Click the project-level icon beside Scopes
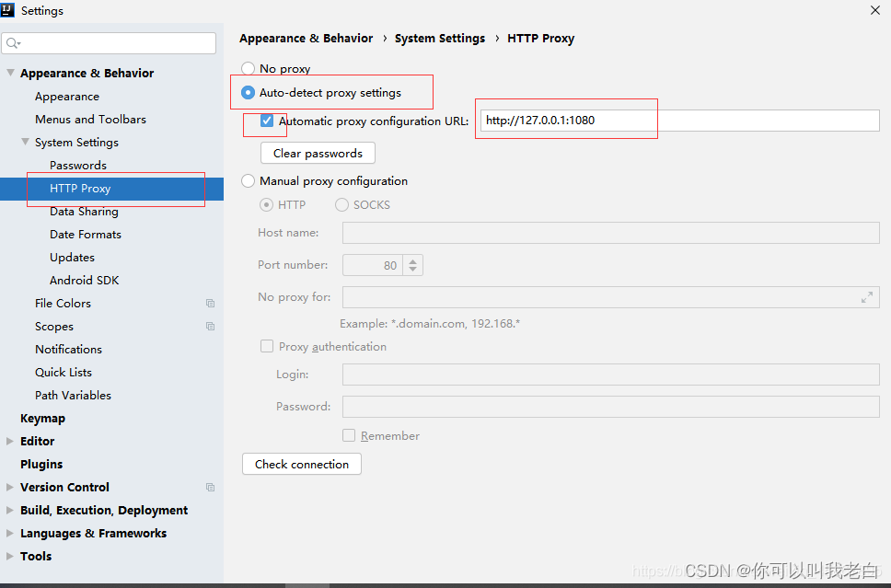This screenshot has height=588, width=891. 211,327
